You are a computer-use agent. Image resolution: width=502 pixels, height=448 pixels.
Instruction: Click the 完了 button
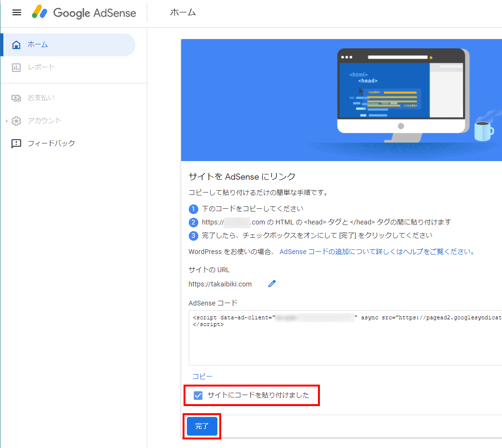[x=202, y=426]
